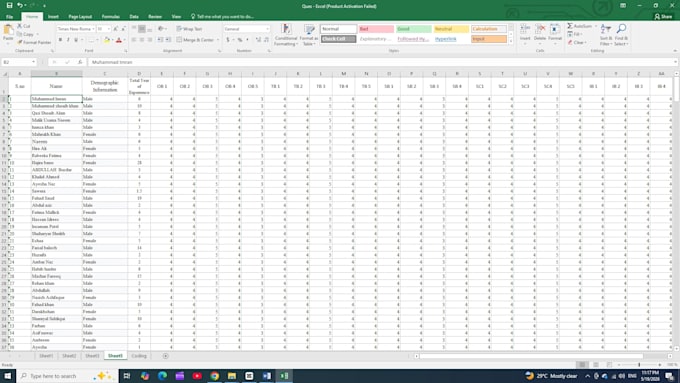Image resolution: width=680 pixels, height=383 pixels.
Task: Open the File tab
Action: pos(9,16)
